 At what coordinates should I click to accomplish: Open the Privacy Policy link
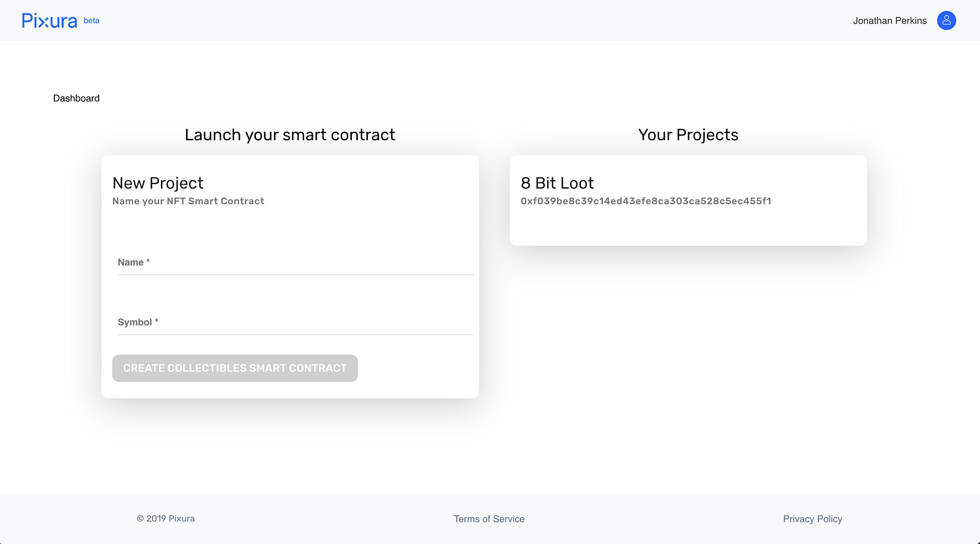(813, 519)
